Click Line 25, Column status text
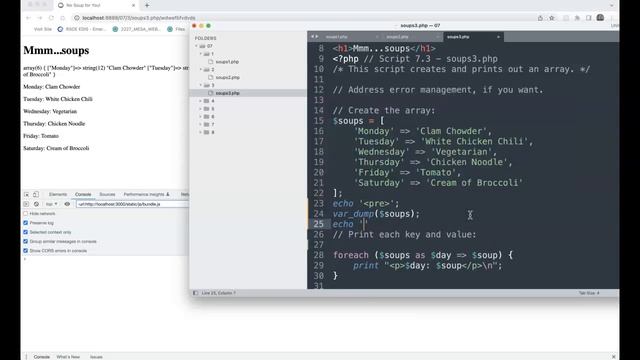 pyautogui.click(x=218, y=293)
